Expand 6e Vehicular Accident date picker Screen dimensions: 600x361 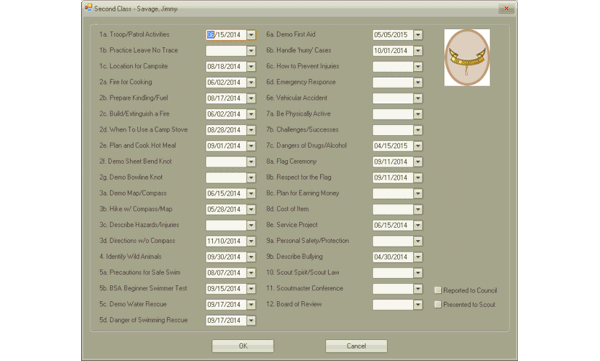(418, 98)
